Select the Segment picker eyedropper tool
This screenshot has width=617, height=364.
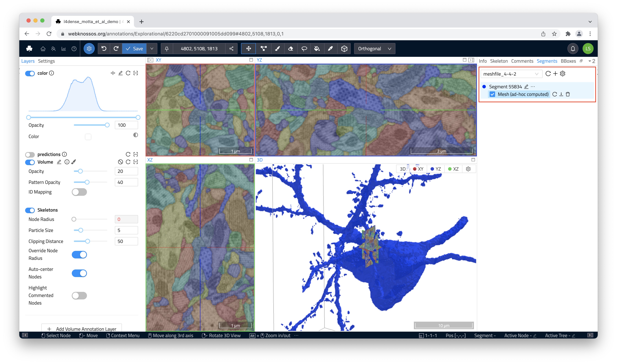330,49
